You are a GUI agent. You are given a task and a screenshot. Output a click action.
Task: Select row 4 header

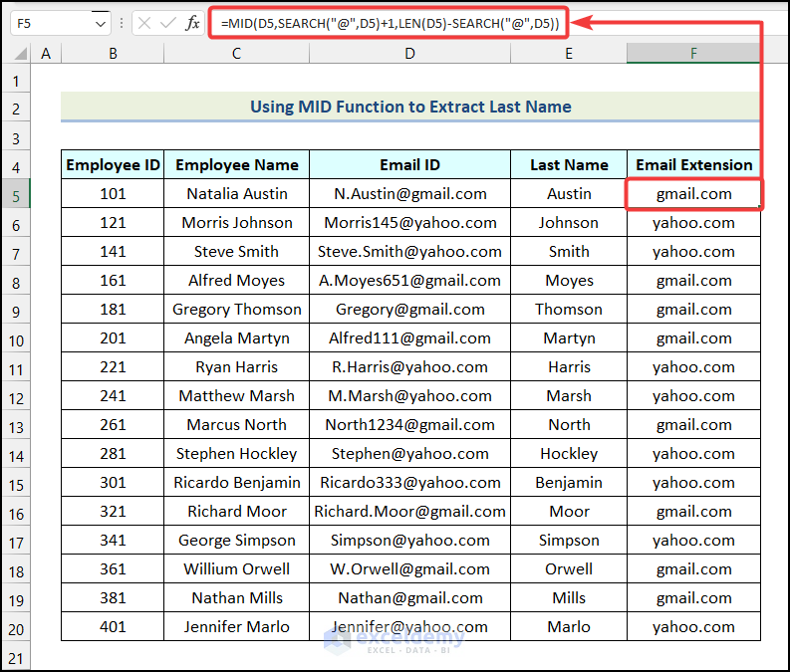tap(16, 164)
